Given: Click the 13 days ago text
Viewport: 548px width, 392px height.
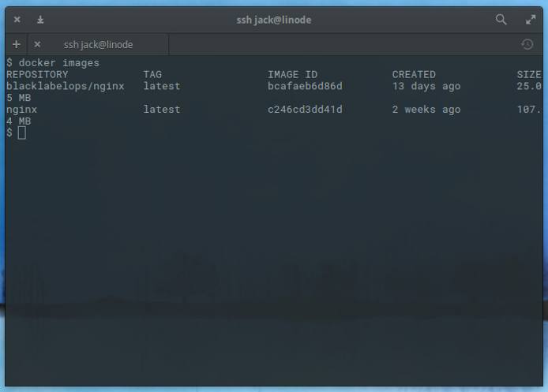Looking at the screenshot, I should (x=426, y=86).
